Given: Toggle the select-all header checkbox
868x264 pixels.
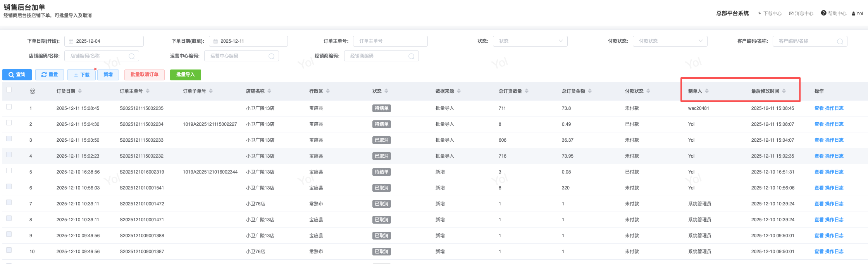Looking at the screenshot, I should [x=9, y=90].
